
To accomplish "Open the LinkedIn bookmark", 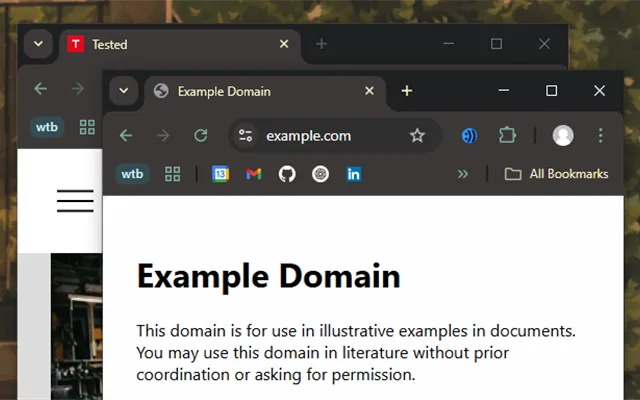I will tap(353, 174).
